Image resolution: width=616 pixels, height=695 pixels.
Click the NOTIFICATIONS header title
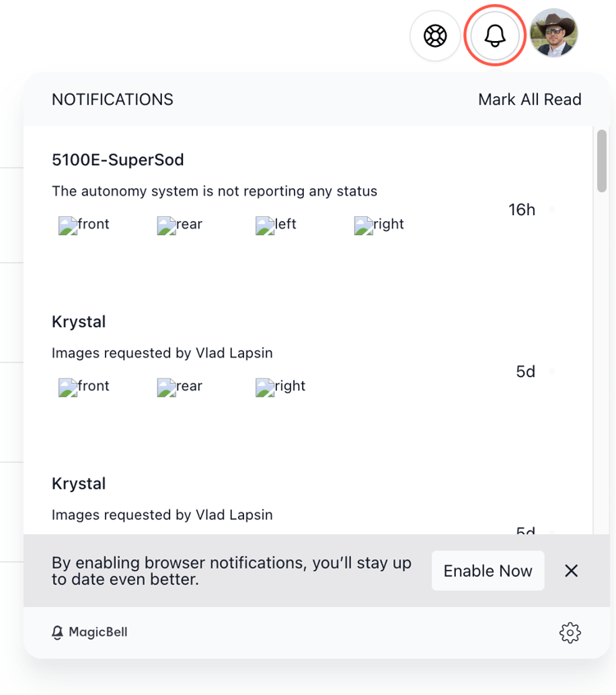pos(113,99)
